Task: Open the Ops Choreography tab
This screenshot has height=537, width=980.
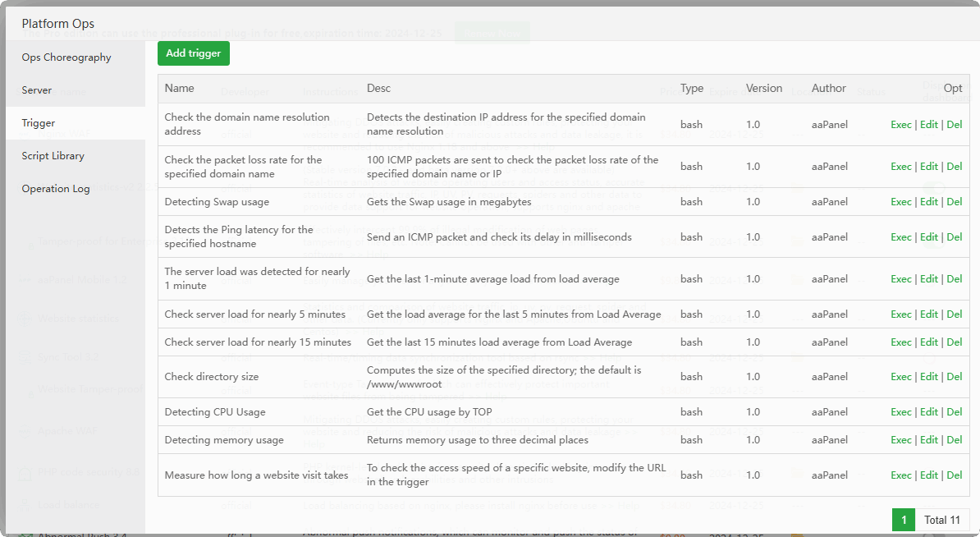Action: [x=66, y=57]
